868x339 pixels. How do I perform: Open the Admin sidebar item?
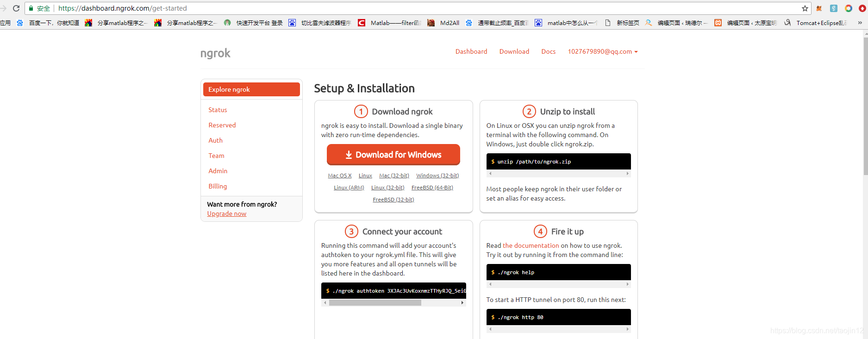point(218,171)
